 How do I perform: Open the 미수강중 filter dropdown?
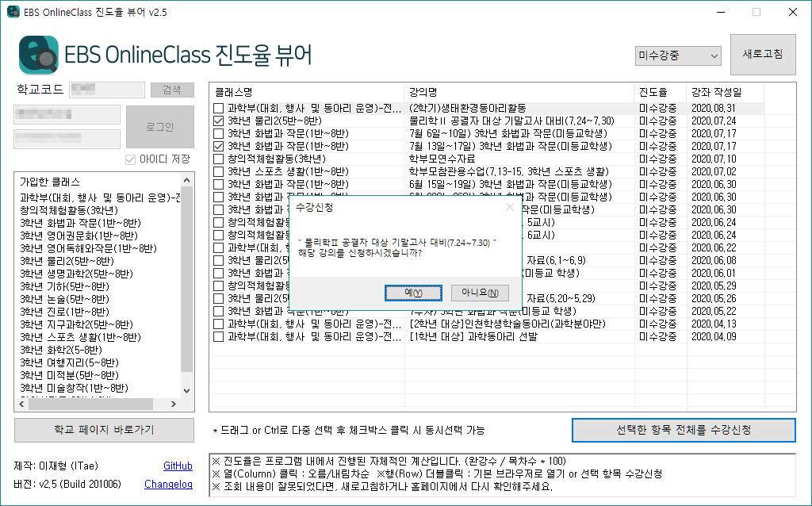click(x=678, y=56)
